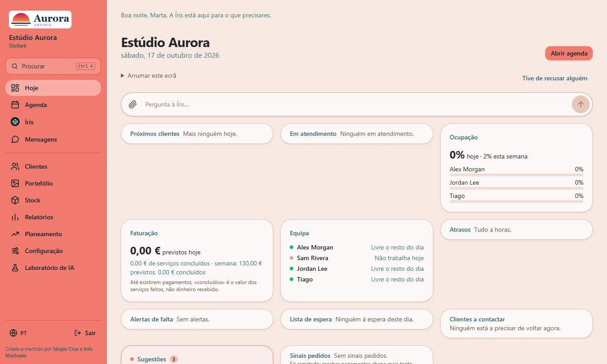Open the Alertas de falta card
The width and height of the screenshot is (607, 364).
point(197,319)
